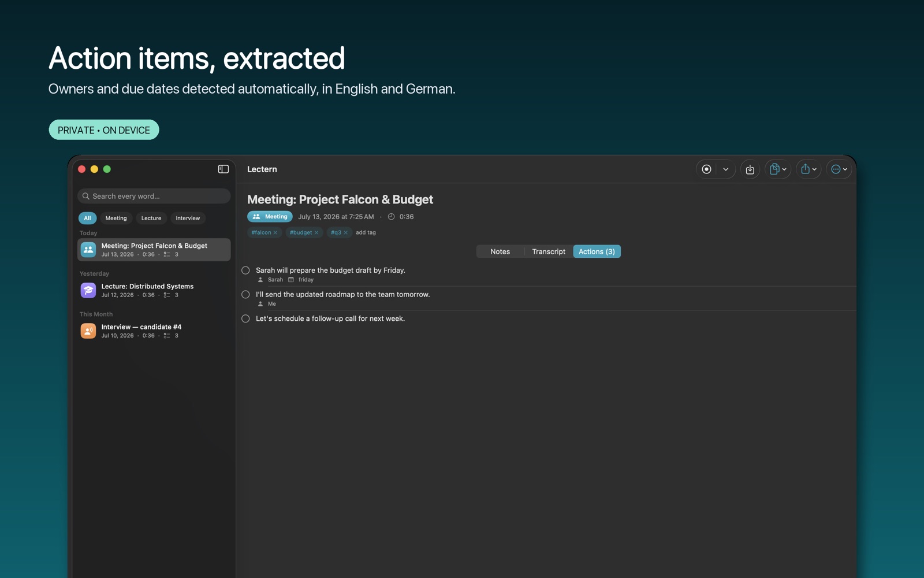Click the 'friday' due date label
924x578 pixels.
pyautogui.click(x=306, y=280)
